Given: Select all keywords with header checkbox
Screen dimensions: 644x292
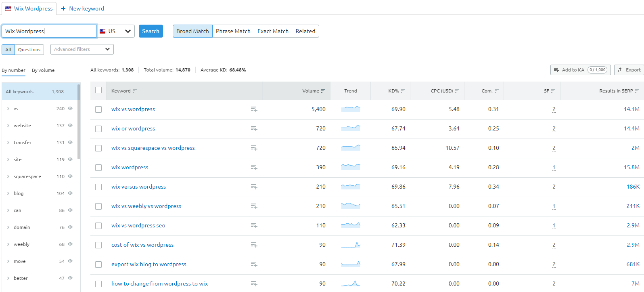Looking at the screenshot, I should (98, 90).
